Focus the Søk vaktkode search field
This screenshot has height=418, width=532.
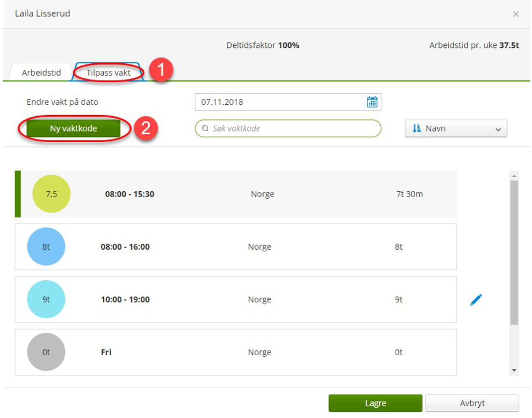click(288, 128)
